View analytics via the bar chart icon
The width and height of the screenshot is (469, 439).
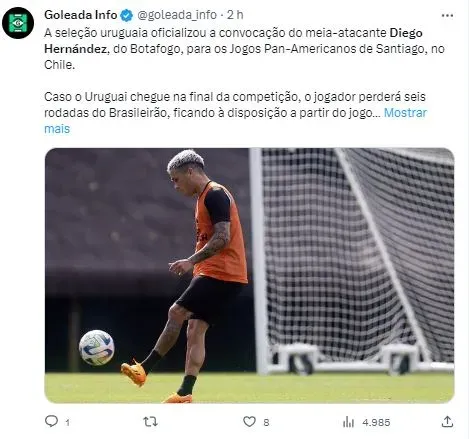(x=348, y=422)
